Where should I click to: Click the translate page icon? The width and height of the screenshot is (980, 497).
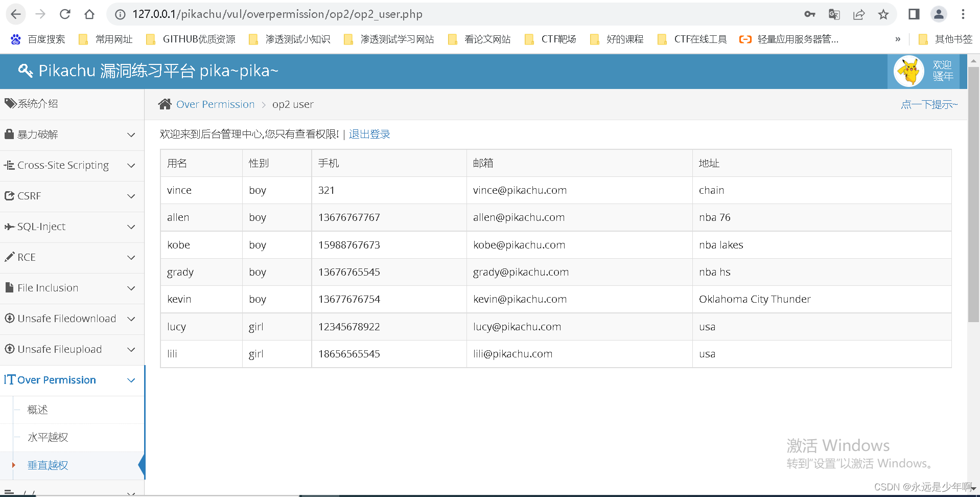point(834,14)
